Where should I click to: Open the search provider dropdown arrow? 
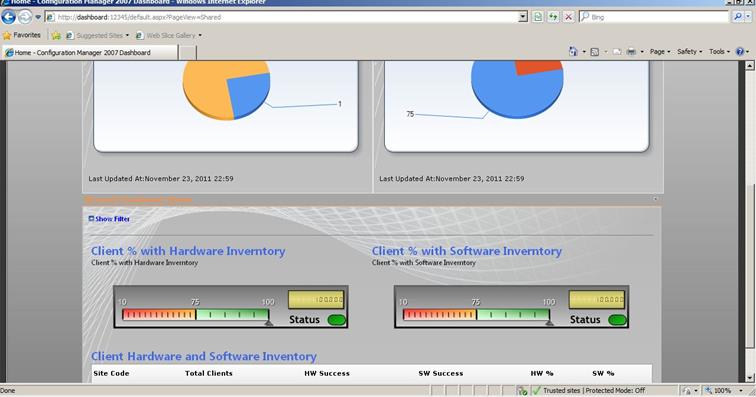749,17
